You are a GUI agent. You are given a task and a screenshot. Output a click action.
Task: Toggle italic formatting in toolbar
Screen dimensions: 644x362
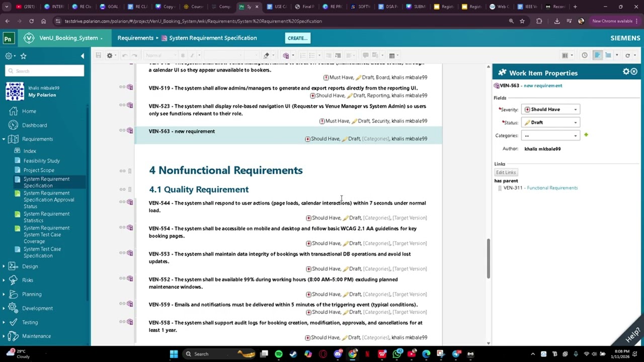click(192, 55)
